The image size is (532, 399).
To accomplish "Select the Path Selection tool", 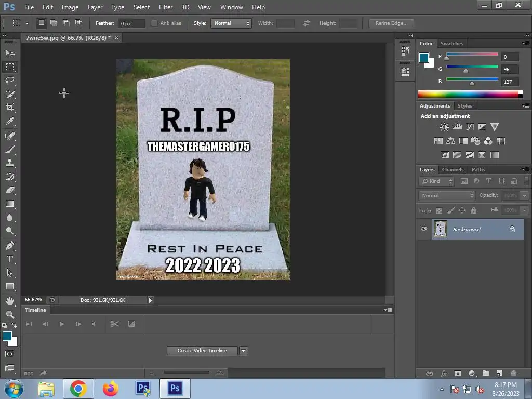I will 10,273.
